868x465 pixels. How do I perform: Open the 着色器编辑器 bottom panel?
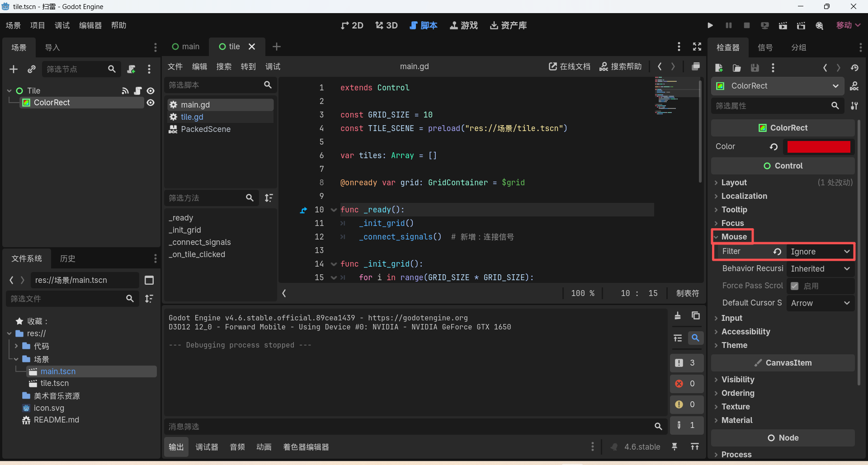[x=306, y=447]
